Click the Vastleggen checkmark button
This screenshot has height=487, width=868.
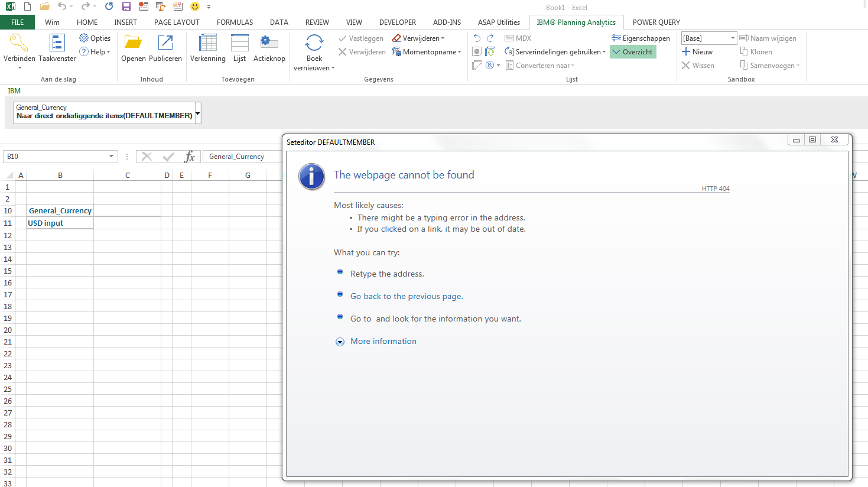pos(361,38)
